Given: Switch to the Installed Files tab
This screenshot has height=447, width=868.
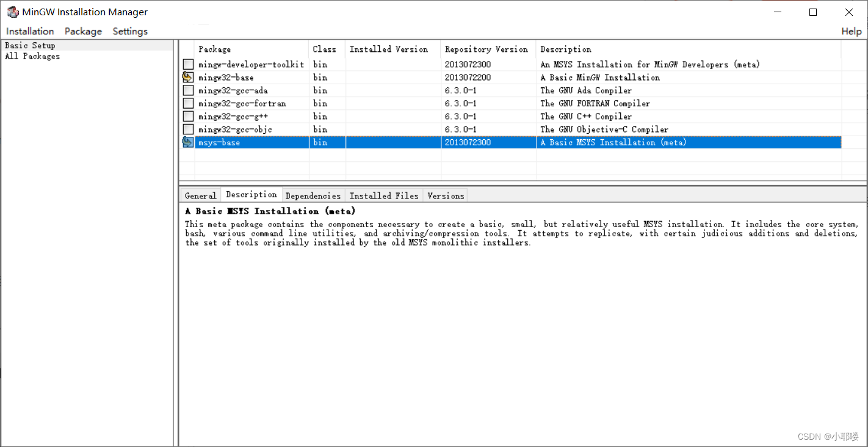Looking at the screenshot, I should click(384, 195).
